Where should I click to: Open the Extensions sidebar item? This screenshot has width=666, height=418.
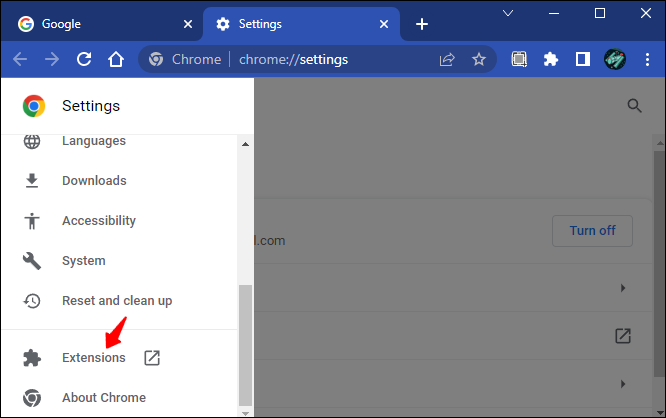coord(93,358)
